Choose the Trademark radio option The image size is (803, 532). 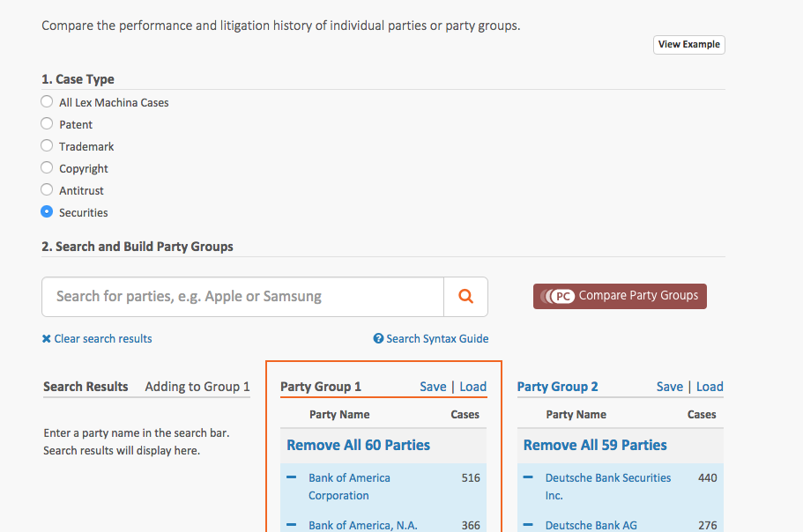[47, 145]
